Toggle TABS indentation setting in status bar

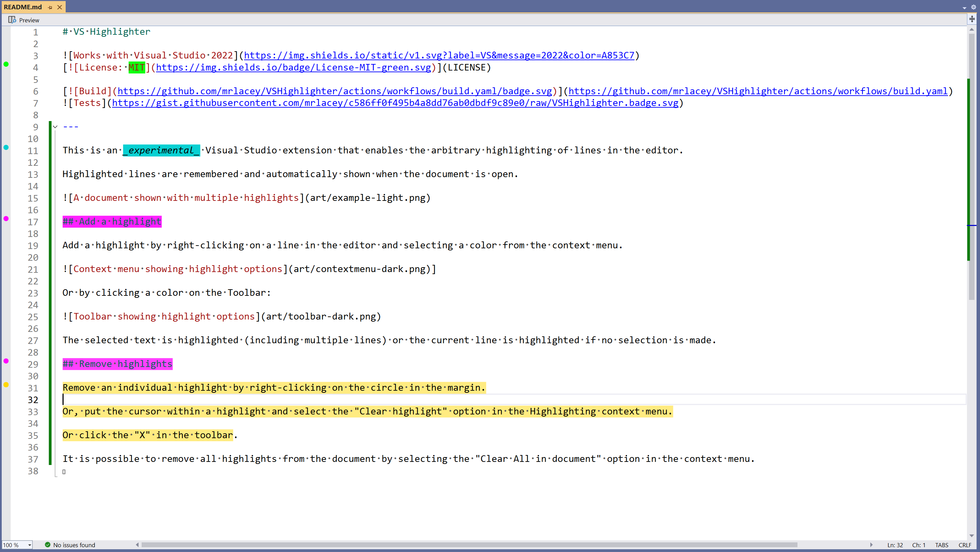pos(942,545)
